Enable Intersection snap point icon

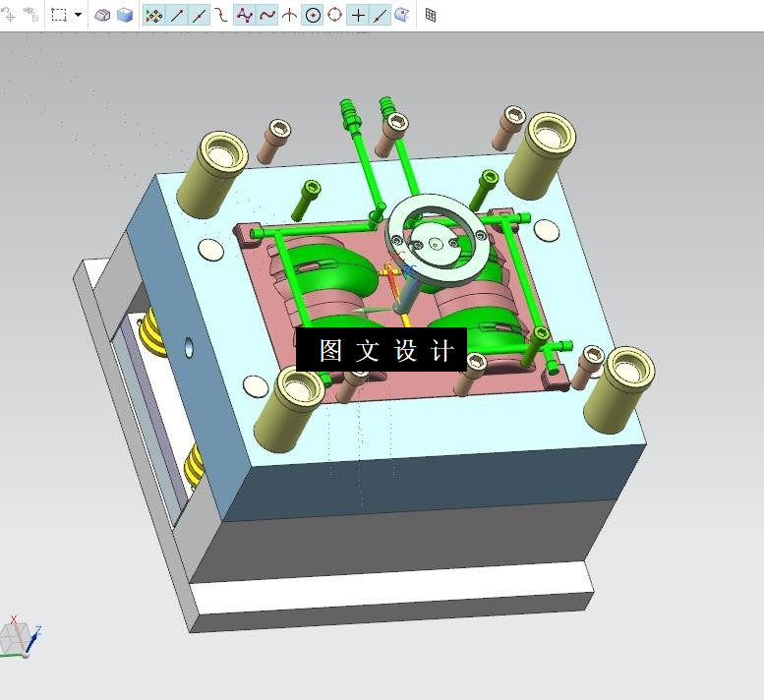tap(289, 16)
